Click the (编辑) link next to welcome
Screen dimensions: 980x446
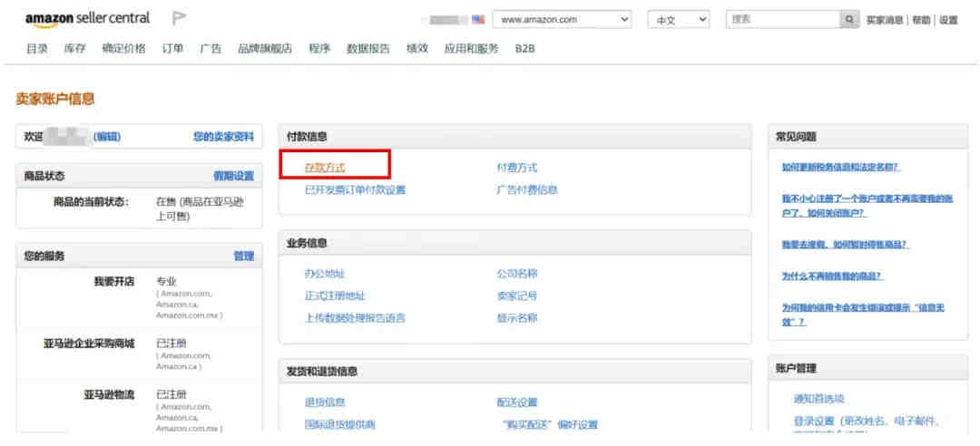[107, 137]
